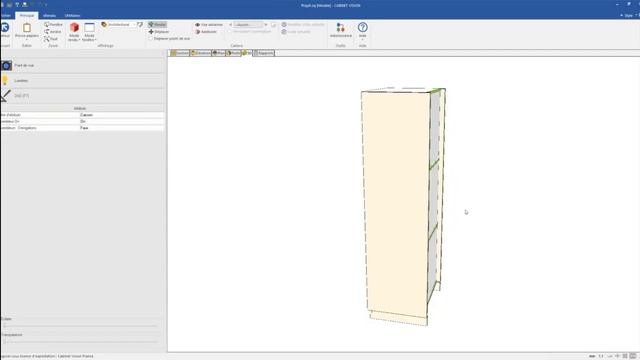This screenshot has height=360, width=640.
Task: Click the small button right of the Caméra combo box
Action: pyautogui.click(x=273, y=24)
